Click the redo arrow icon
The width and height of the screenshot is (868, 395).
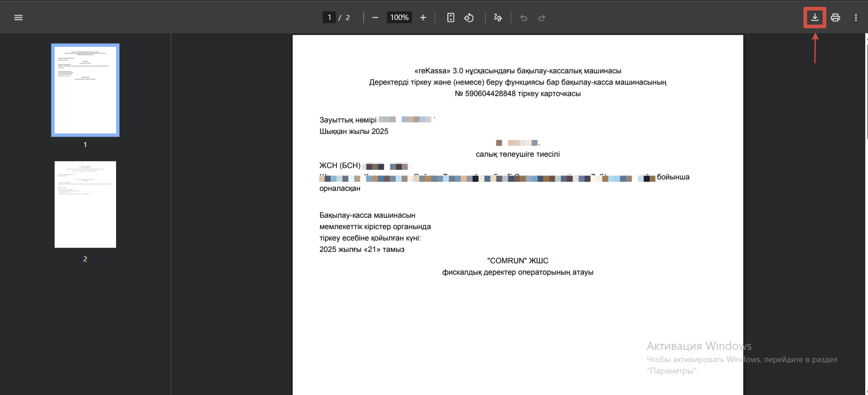click(x=542, y=18)
